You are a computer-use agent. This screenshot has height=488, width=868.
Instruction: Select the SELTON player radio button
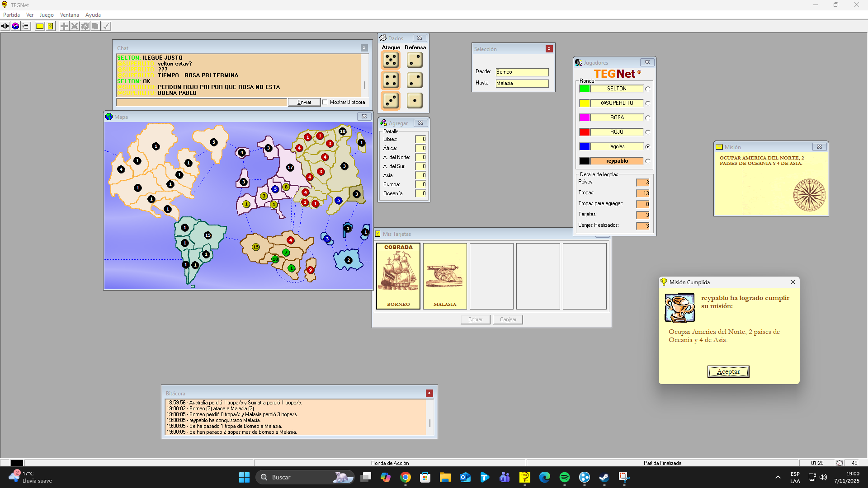click(647, 89)
